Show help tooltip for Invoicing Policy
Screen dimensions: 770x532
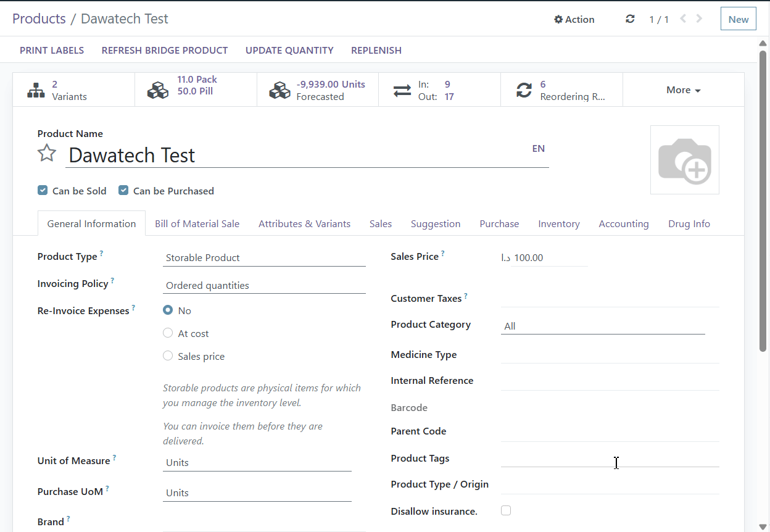[x=112, y=281]
